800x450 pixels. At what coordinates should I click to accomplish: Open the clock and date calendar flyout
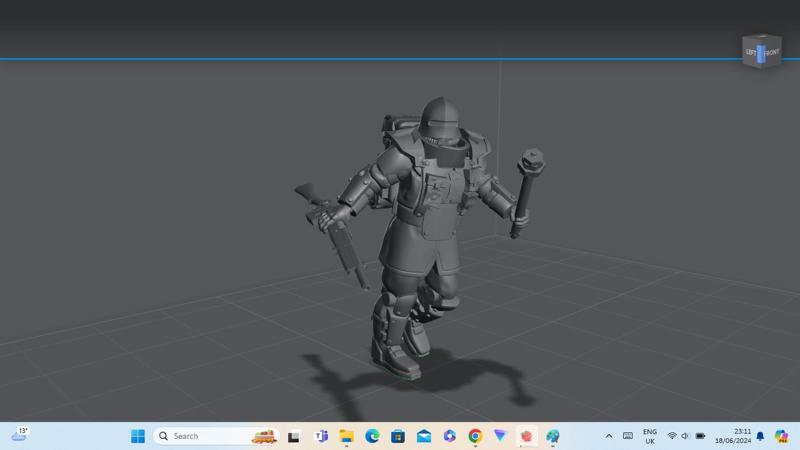point(733,436)
